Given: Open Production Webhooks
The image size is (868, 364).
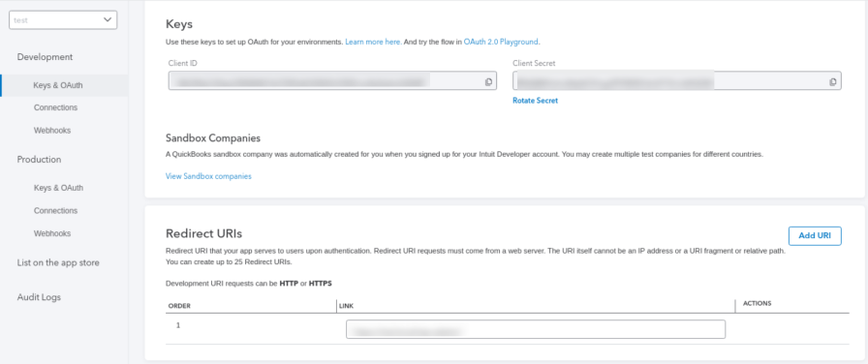Looking at the screenshot, I should coord(52,233).
